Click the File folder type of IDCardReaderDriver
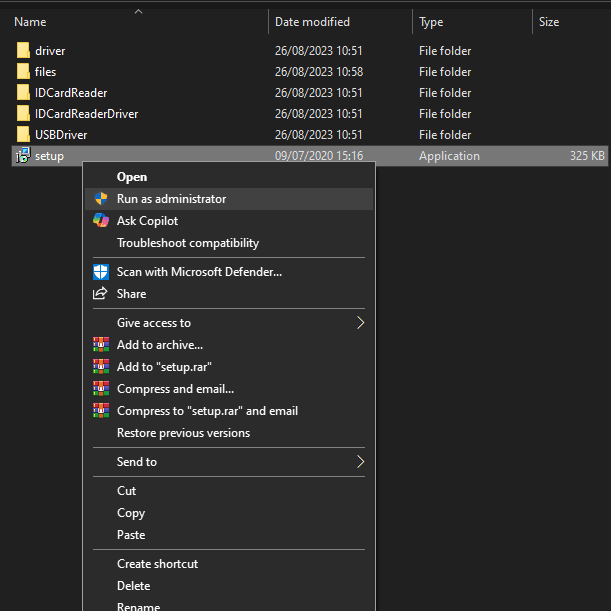Image resolution: width=611 pixels, height=611 pixels. tap(445, 114)
